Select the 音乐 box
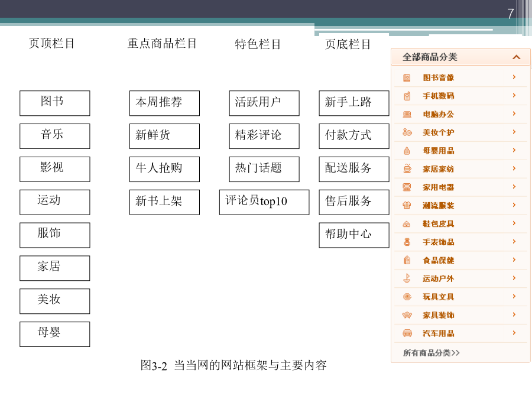The image size is (532, 399). tap(54, 136)
